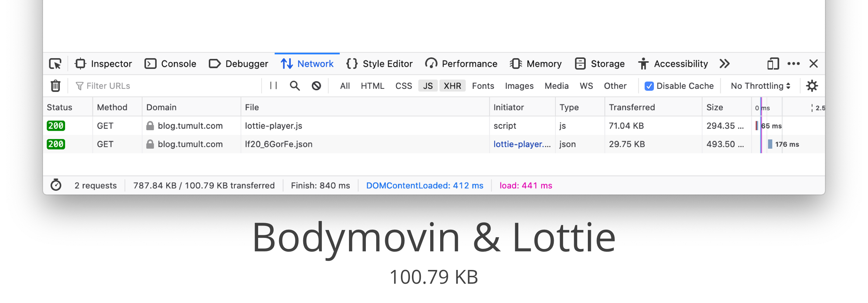Viewport: 868px width, 303px height.
Task: Clear network log with trash icon
Action: coord(55,86)
